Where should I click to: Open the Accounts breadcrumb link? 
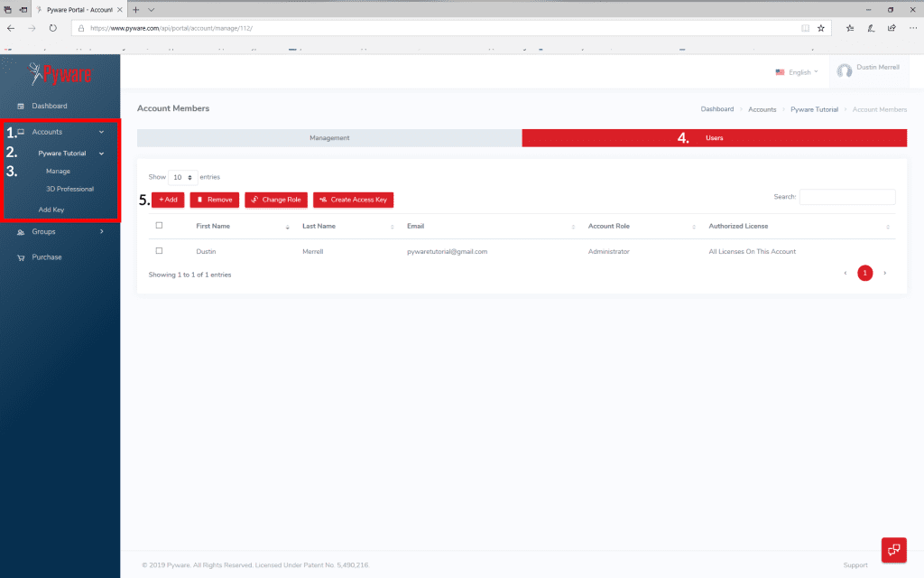click(x=762, y=108)
